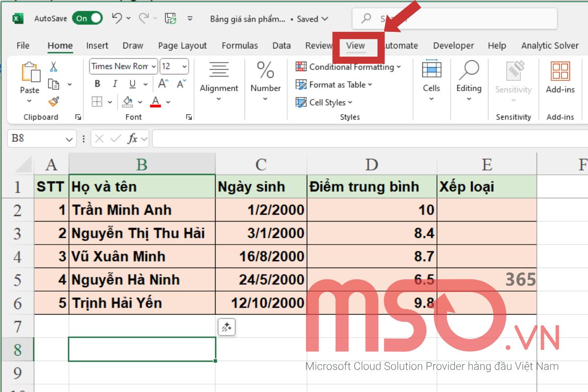This screenshot has height=392, width=588.
Task: Open Cell Styles menu
Action: pos(324,102)
